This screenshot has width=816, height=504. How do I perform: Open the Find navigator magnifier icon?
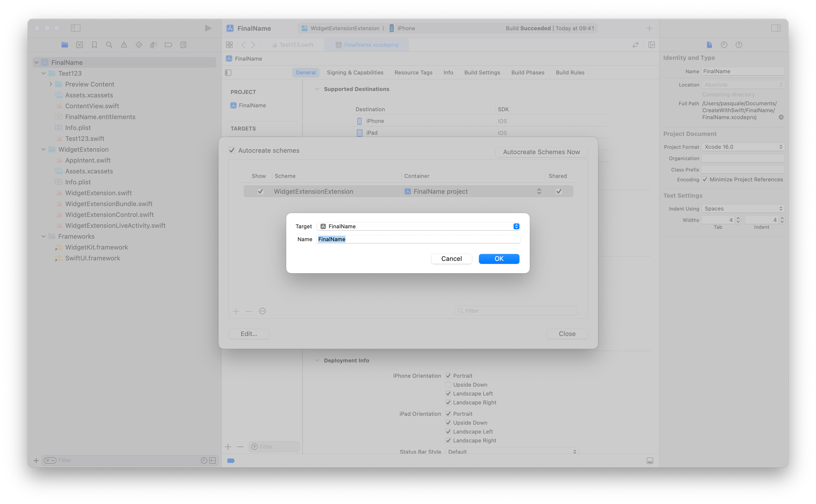(x=109, y=45)
